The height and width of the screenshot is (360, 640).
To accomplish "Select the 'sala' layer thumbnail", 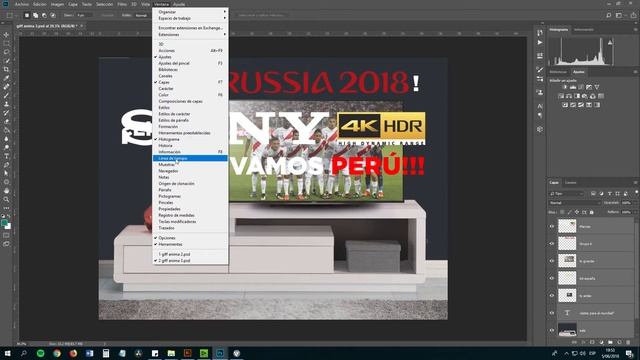I will (x=567, y=330).
